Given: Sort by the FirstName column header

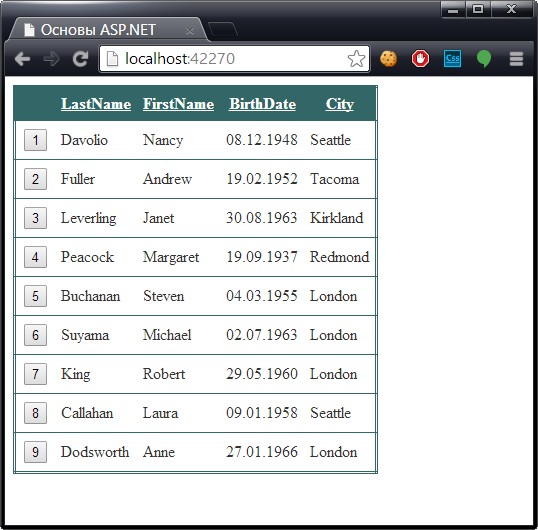Looking at the screenshot, I should pos(178,104).
